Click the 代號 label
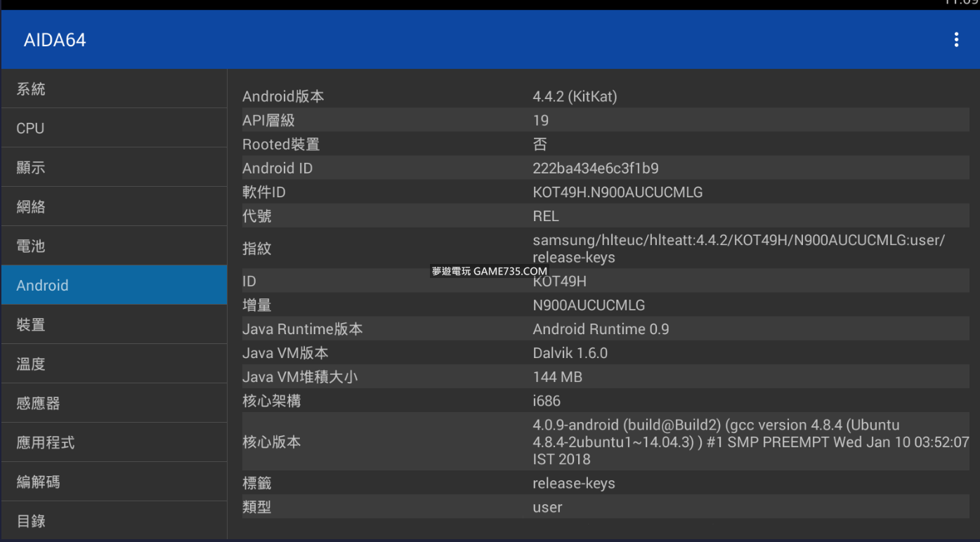 click(257, 216)
